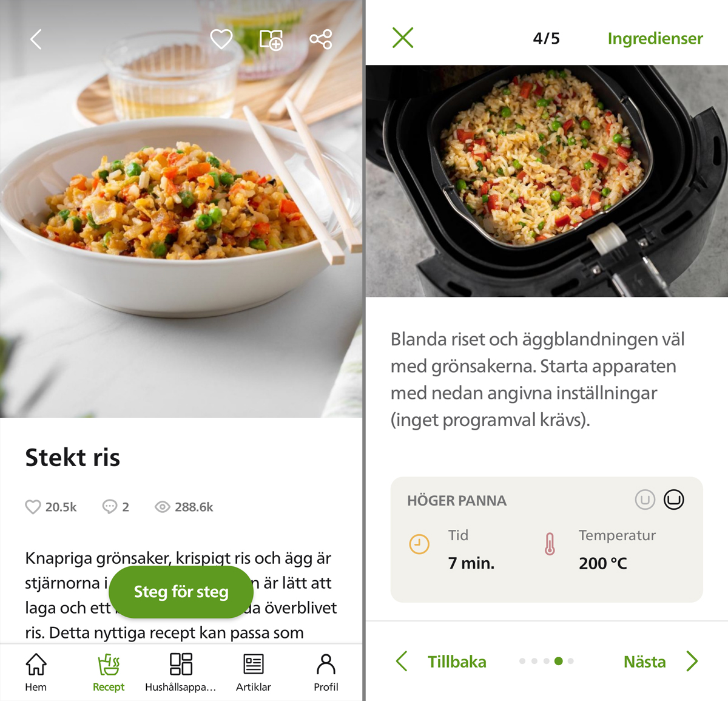Go to the Nästa step
This screenshot has height=701, width=728.
coord(661,662)
